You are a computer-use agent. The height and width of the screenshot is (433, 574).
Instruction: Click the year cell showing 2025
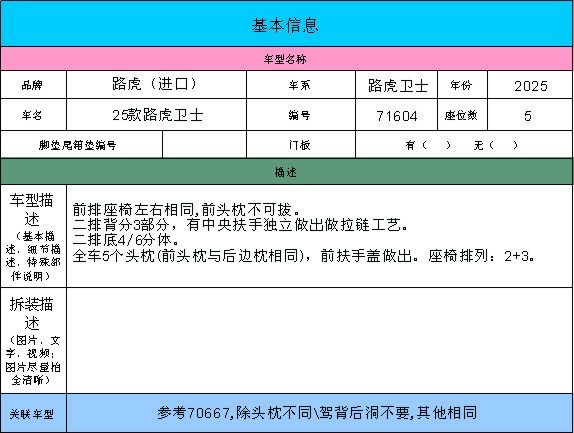pyautogui.click(x=530, y=85)
